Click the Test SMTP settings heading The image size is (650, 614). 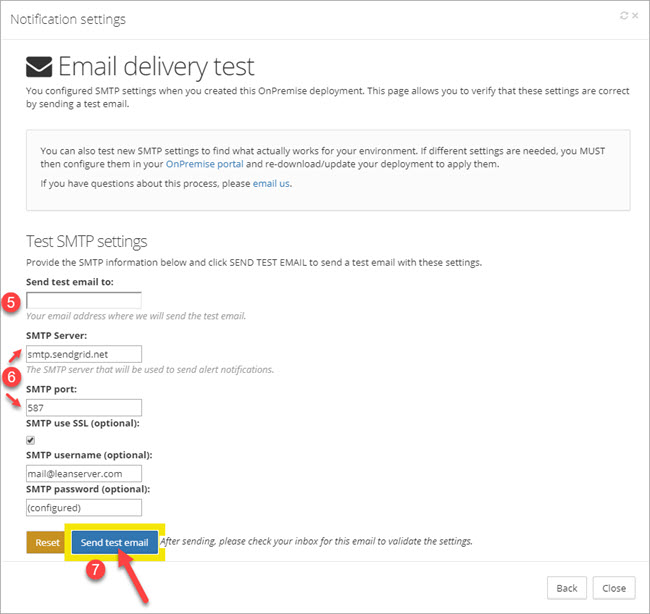pyautogui.click(x=86, y=241)
